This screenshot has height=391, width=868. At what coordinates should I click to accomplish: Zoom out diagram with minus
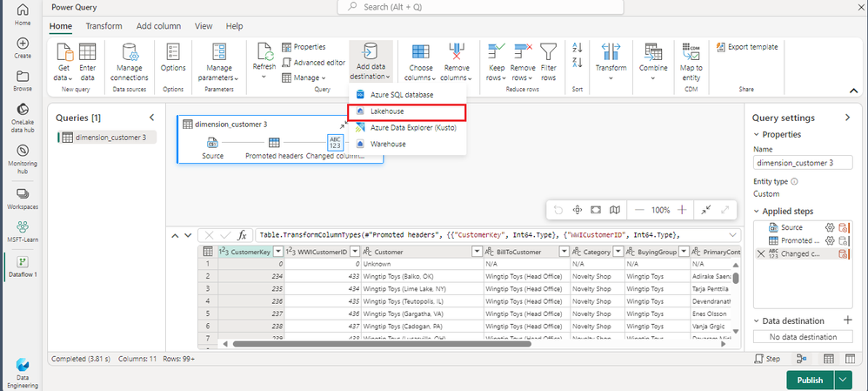tap(639, 210)
